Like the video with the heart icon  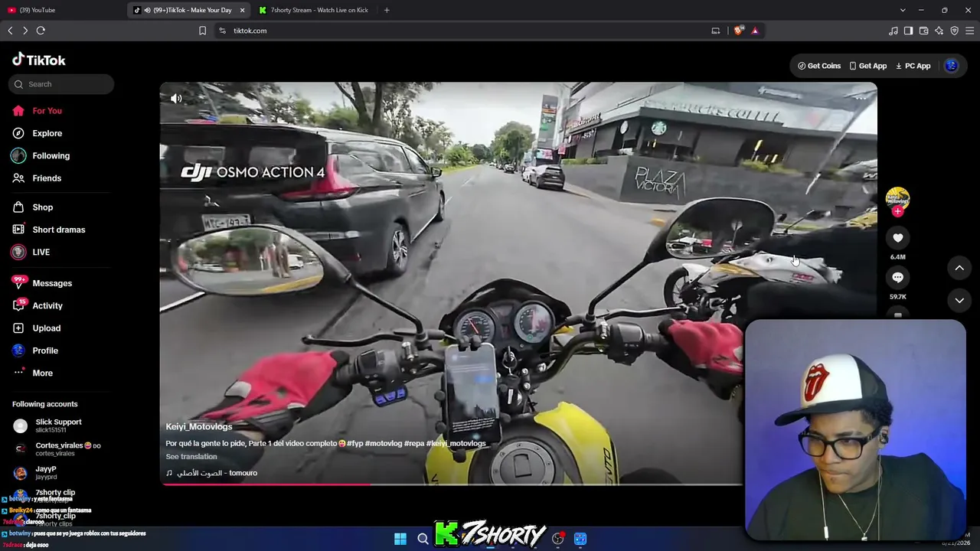pyautogui.click(x=897, y=238)
